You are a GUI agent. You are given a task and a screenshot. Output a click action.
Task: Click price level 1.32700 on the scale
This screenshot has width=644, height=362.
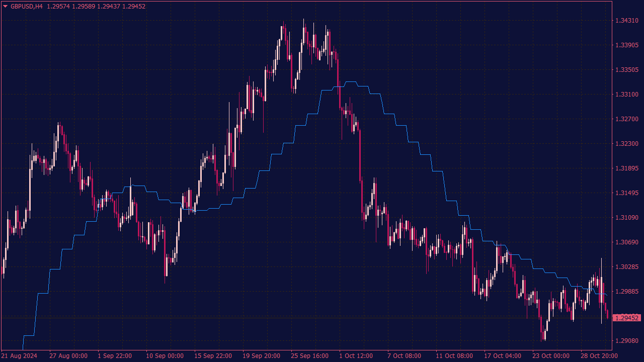(x=627, y=119)
